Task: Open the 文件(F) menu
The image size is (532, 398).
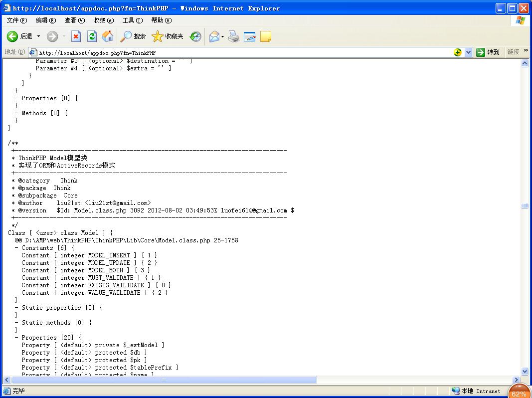Action: point(16,20)
